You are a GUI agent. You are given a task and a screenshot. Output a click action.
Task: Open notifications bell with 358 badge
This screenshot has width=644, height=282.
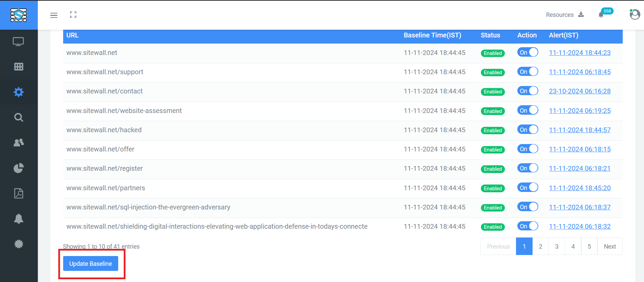tap(601, 15)
